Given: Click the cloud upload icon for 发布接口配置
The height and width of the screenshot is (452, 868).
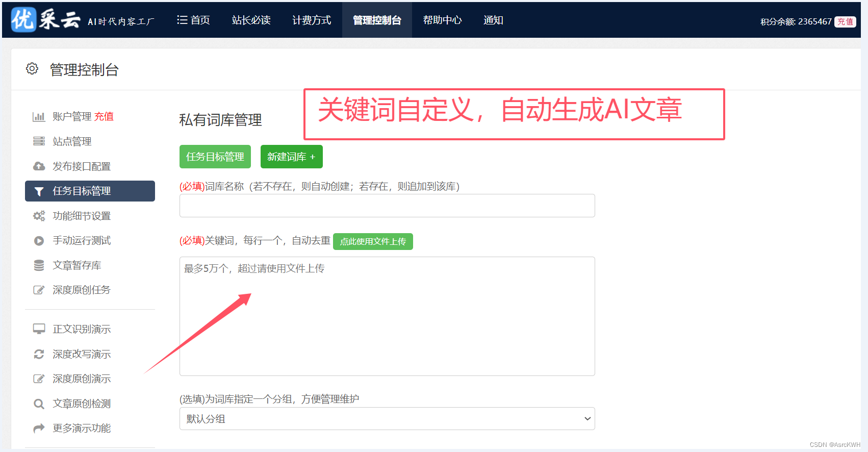Looking at the screenshot, I should pos(39,166).
